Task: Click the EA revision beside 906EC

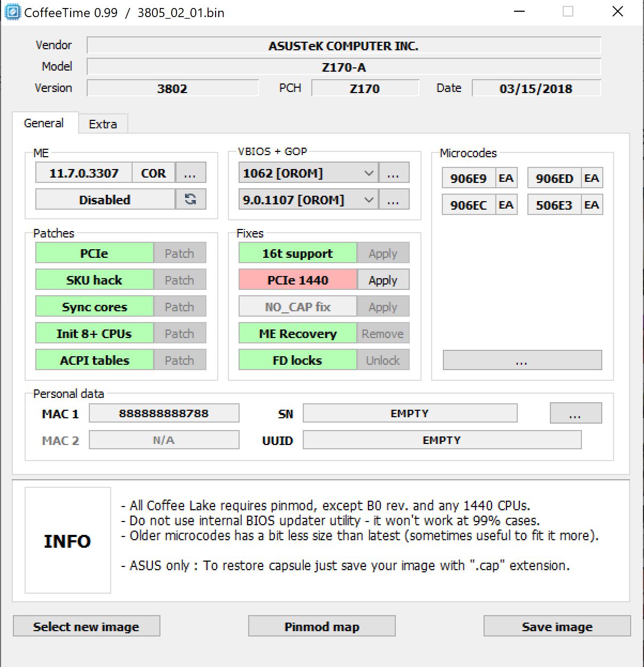Action: pos(506,205)
